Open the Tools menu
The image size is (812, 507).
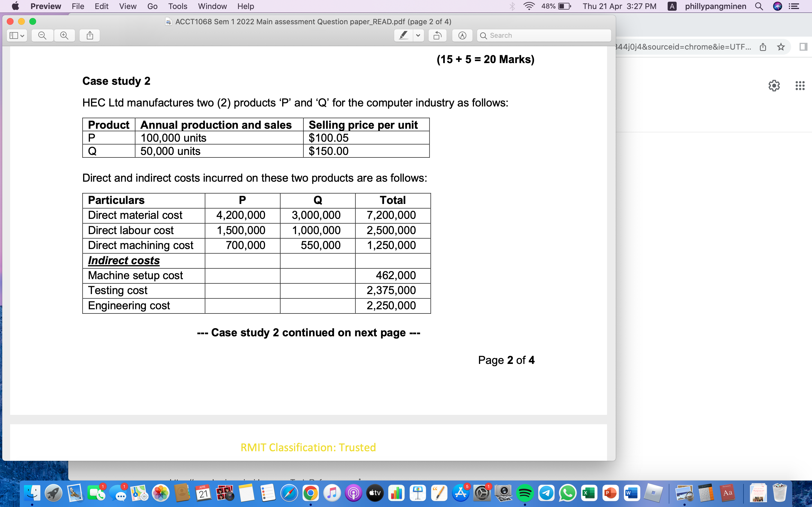[x=178, y=6]
